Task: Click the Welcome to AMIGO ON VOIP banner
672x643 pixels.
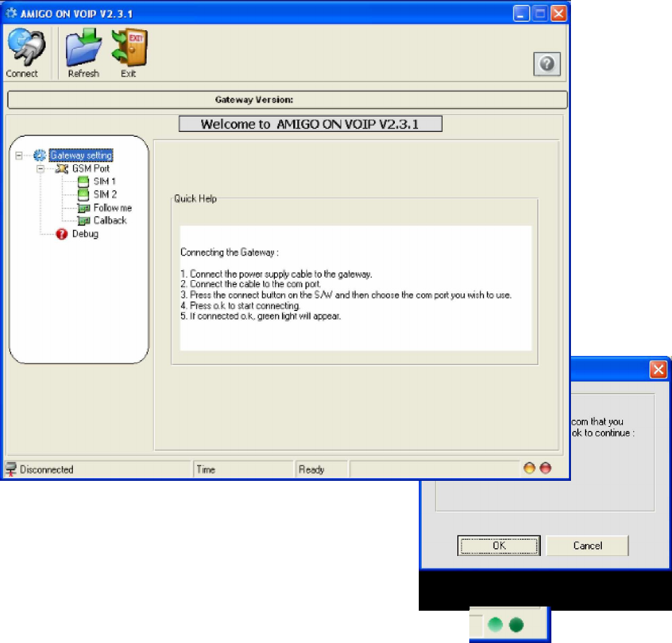Action: click(310, 124)
